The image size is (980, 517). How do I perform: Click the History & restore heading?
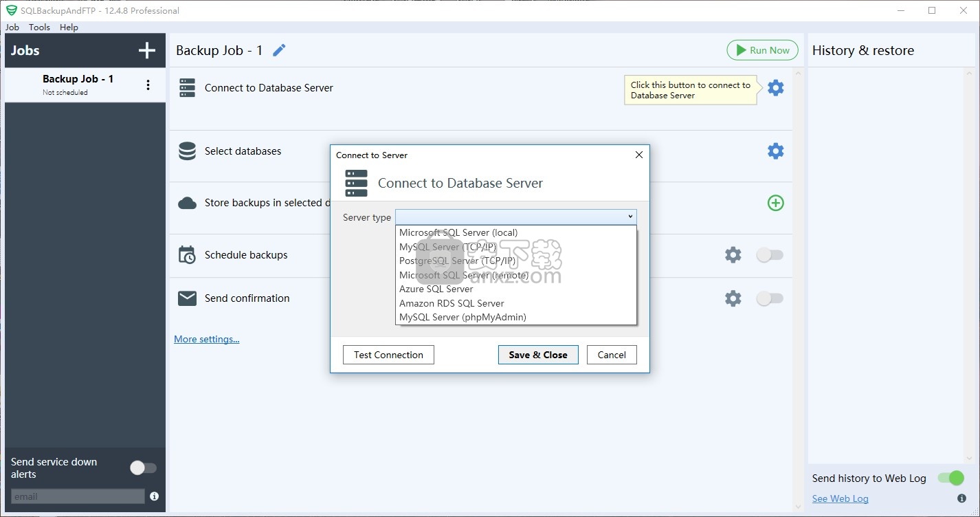point(863,50)
